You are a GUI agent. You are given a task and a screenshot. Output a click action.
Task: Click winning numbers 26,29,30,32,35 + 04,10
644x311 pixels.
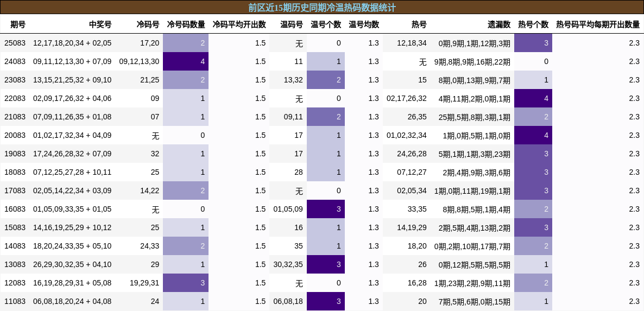pos(72,265)
